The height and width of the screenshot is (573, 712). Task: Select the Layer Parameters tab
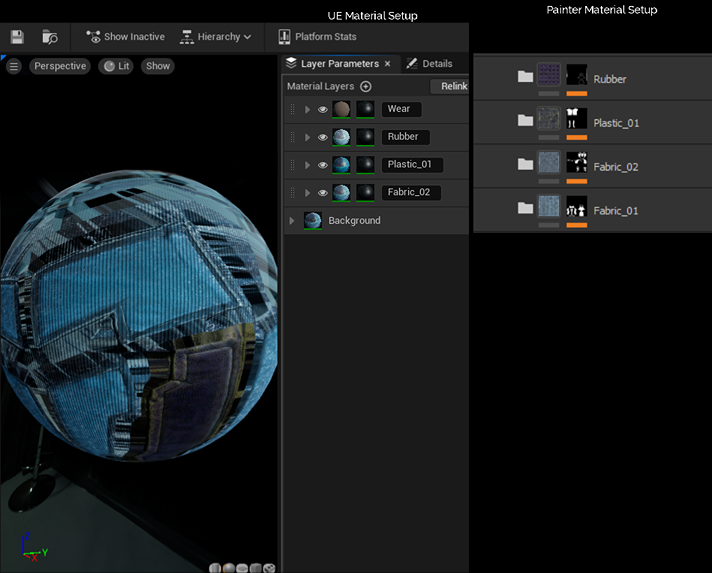coord(339,64)
